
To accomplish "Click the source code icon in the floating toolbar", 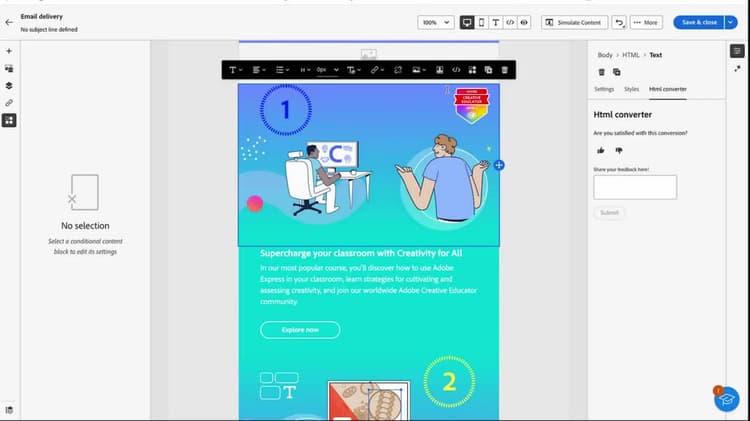I will click(456, 70).
